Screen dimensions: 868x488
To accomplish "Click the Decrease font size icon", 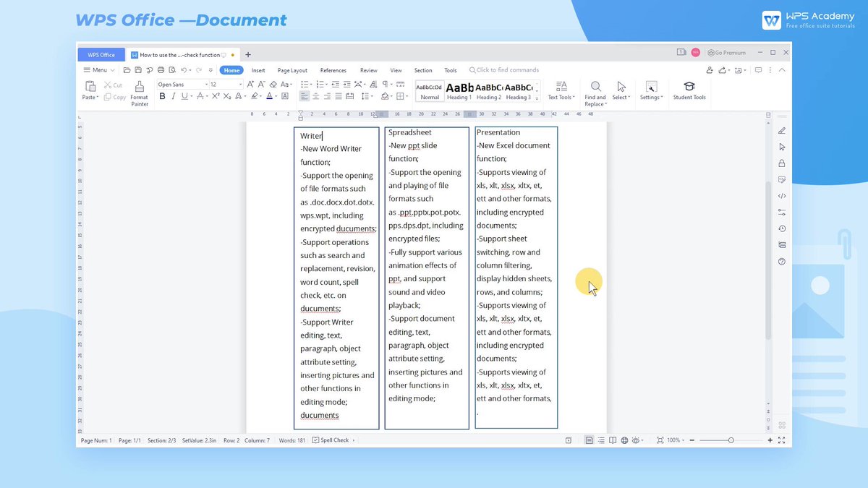I will point(261,85).
